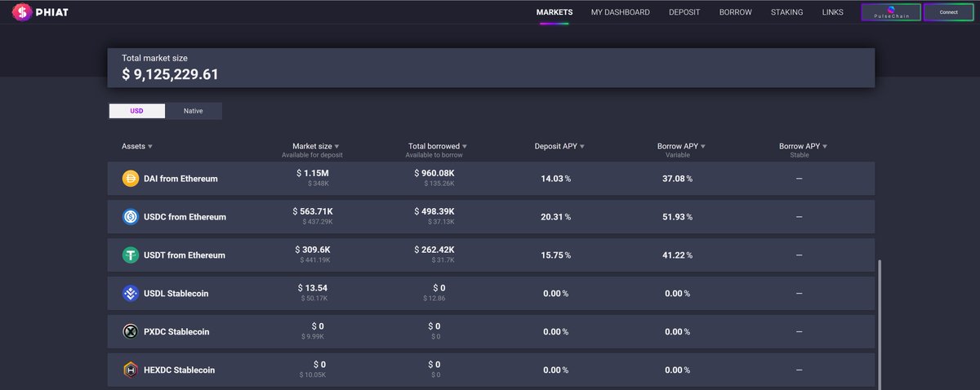Sort by Total borrowed column
This screenshot has width=980, height=390.
(438, 146)
